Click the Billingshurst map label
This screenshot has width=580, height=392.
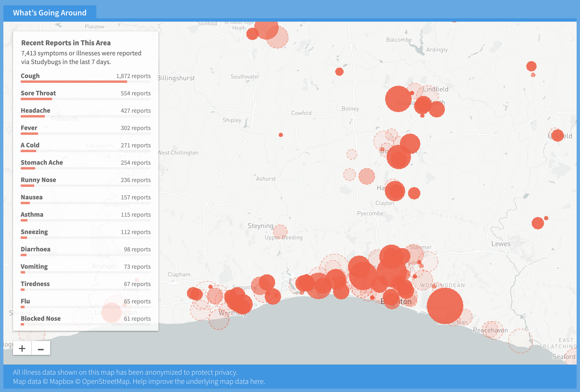tap(176, 78)
